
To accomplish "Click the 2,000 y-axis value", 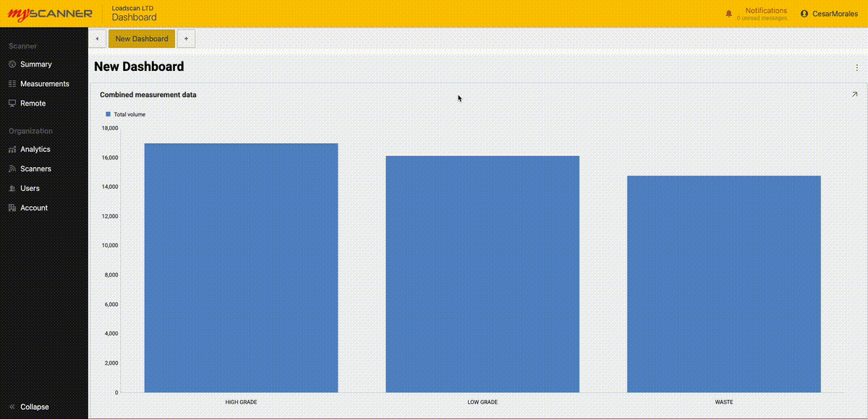I will point(111,363).
